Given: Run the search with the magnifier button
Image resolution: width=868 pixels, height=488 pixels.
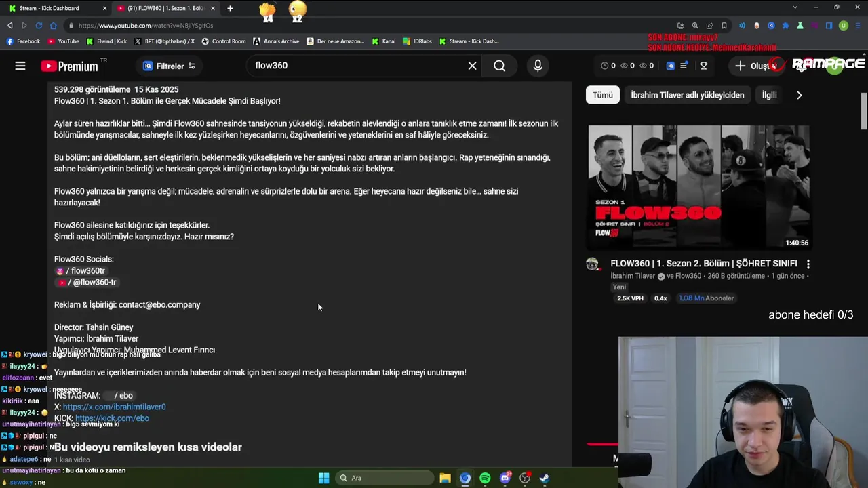Looking at the screenshot, I should 499,66.
